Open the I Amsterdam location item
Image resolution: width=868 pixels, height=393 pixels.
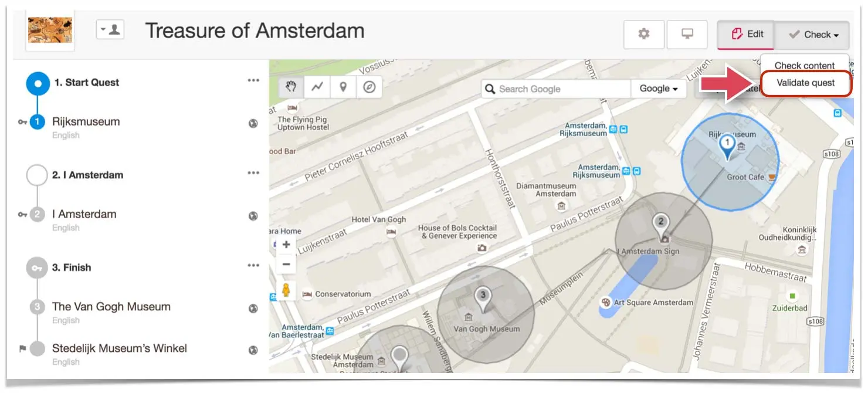[84, 214]
